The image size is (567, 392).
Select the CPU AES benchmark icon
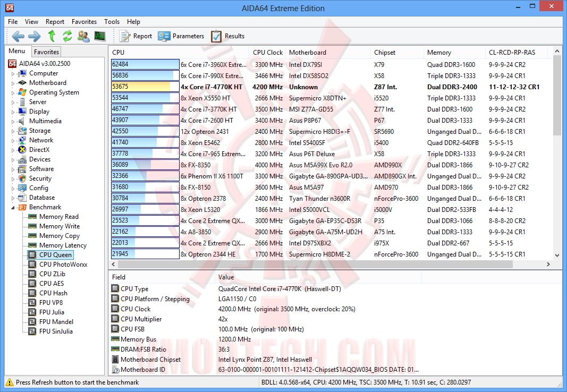pyautogui.click(x=32, y=284)
